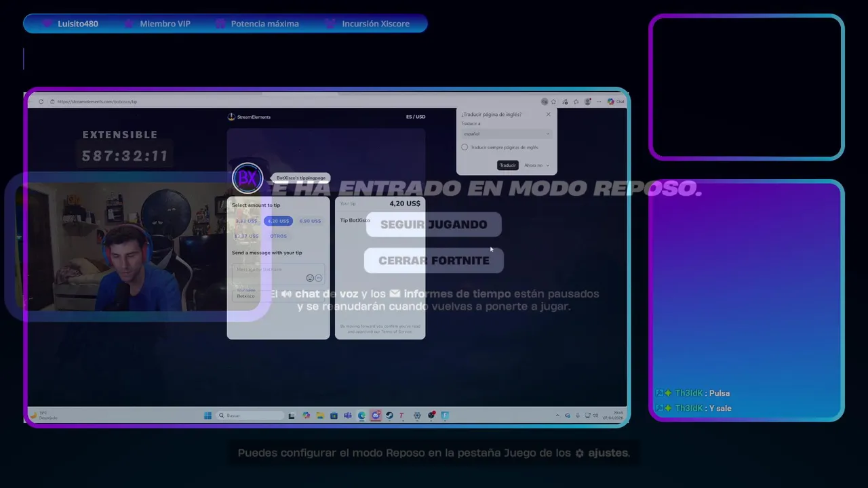
Task: Click the microphone icon in system tray
Action: 578,415
